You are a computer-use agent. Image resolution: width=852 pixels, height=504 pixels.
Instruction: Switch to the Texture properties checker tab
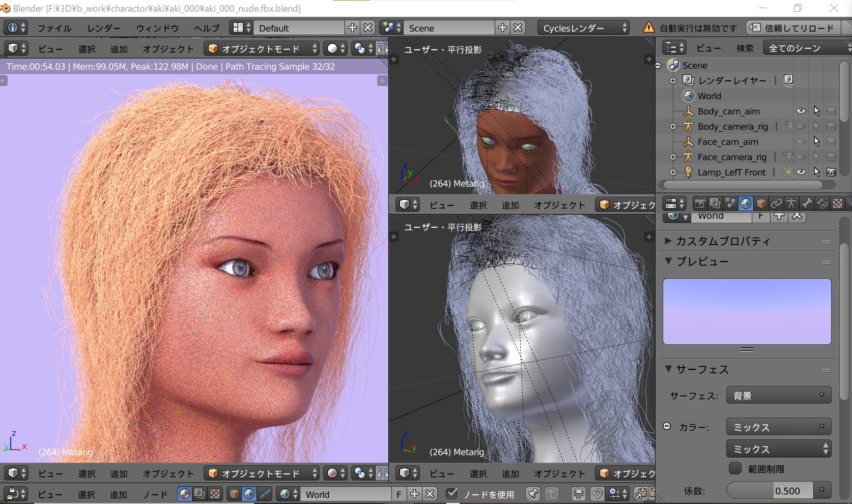coord(837,204)
